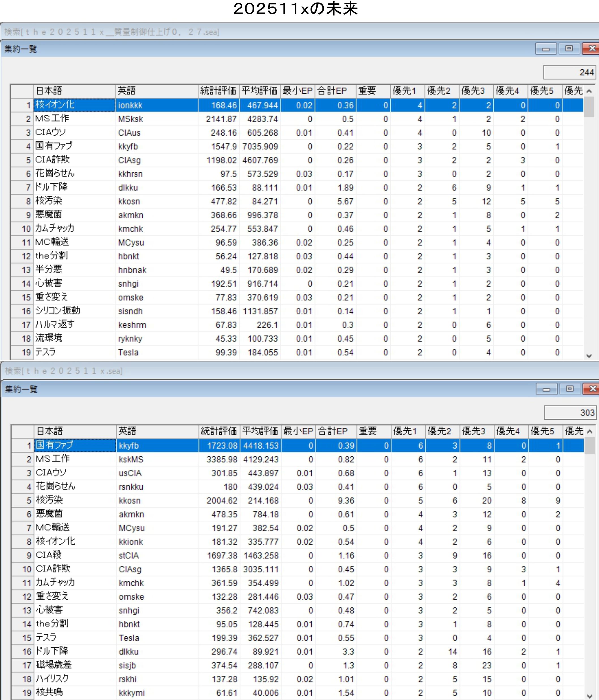Click value 184.055 in upper table
The width and height of the screenshot is (599, 700).
[260, 352]
